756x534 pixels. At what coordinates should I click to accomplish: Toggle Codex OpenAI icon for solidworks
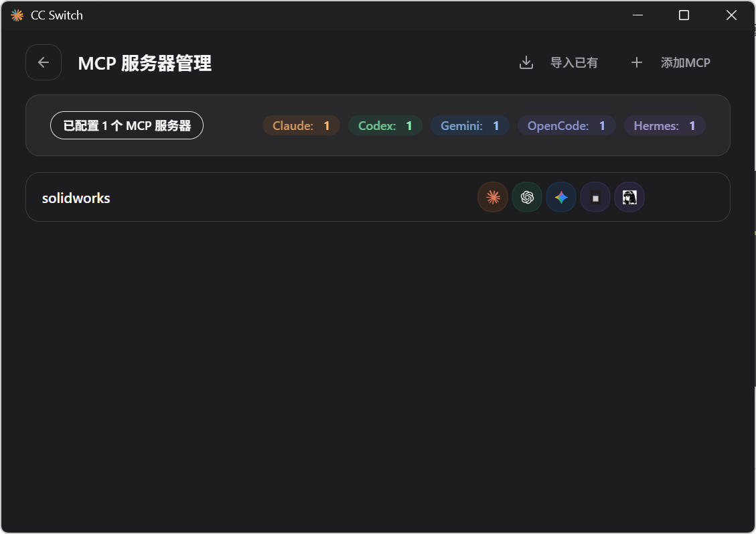[527, 197]
